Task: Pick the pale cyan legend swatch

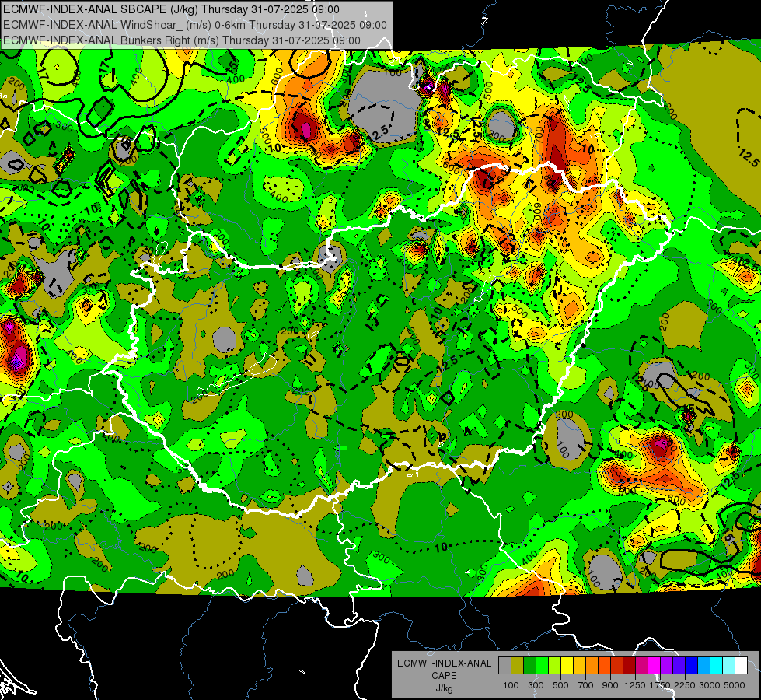Action: [729, 666]
